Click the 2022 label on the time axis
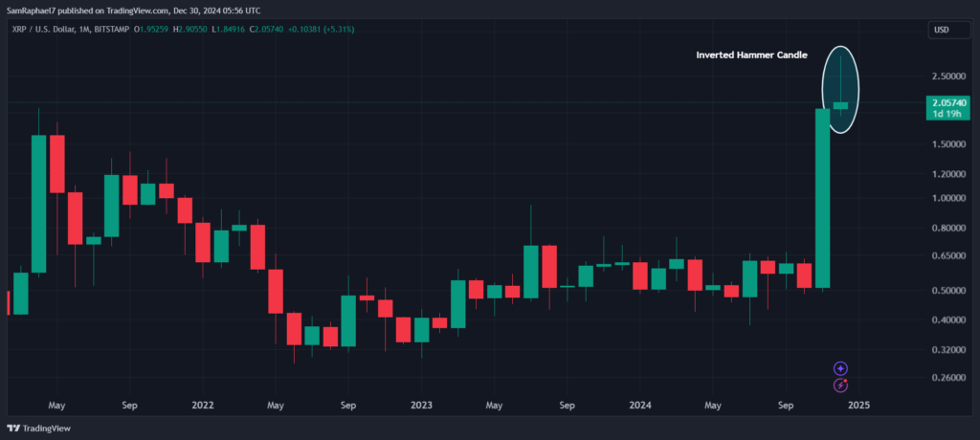Image resolution: width=980 pixels, height=440 pixels. click(x=202, y=405)
